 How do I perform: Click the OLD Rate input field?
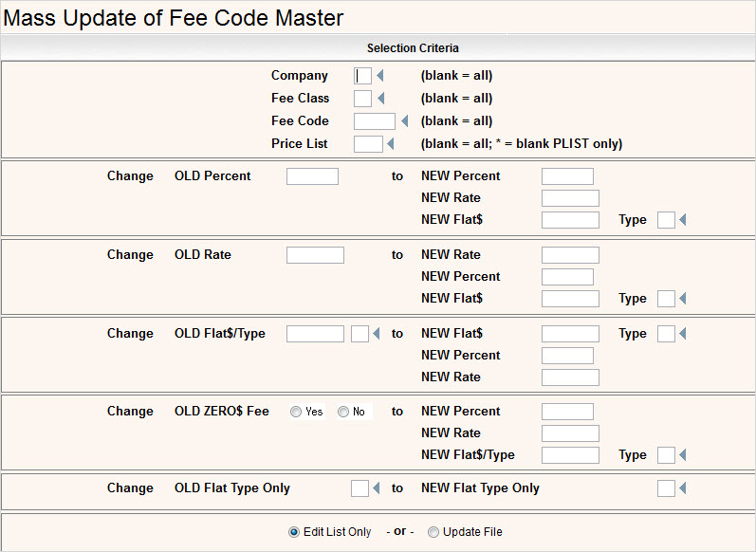pos(315,255)
